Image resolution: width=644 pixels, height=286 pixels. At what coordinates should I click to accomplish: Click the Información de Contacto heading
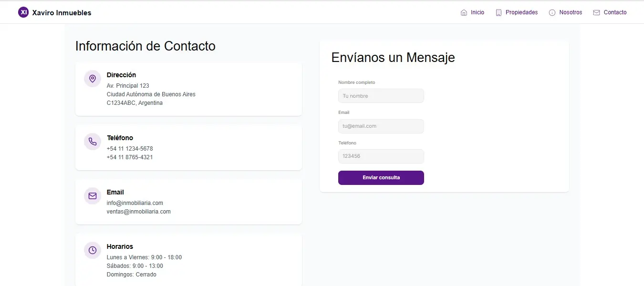pyautogui.click(x=145, y=46)
